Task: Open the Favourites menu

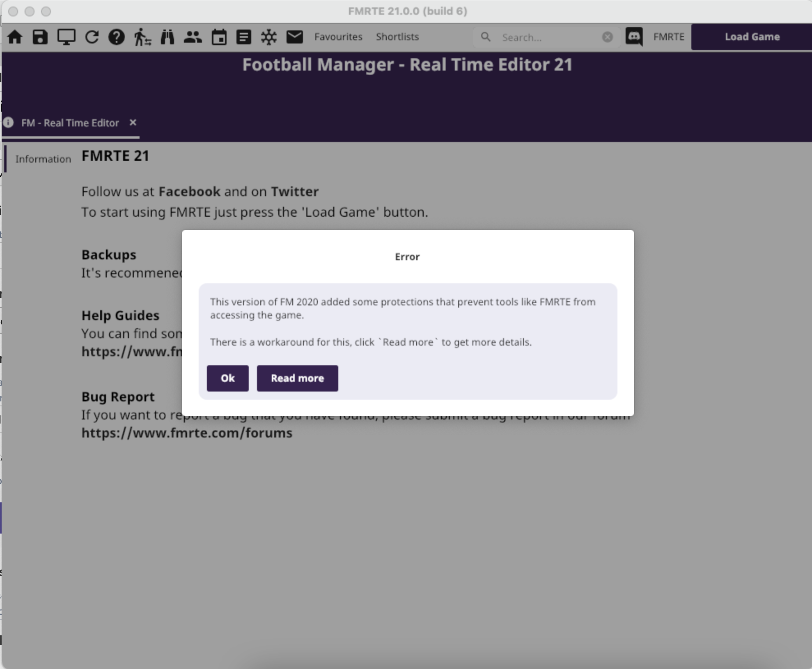Action: click(x=338, y=37)
